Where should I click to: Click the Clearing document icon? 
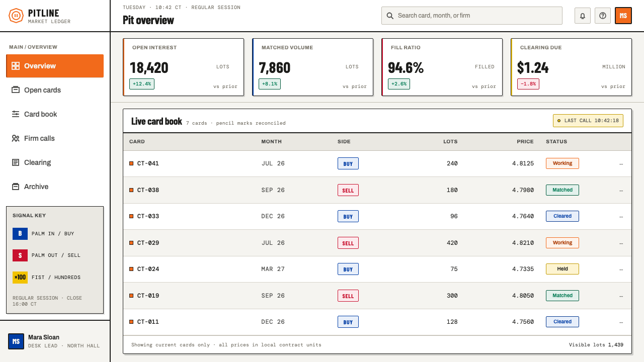point(16,162)
